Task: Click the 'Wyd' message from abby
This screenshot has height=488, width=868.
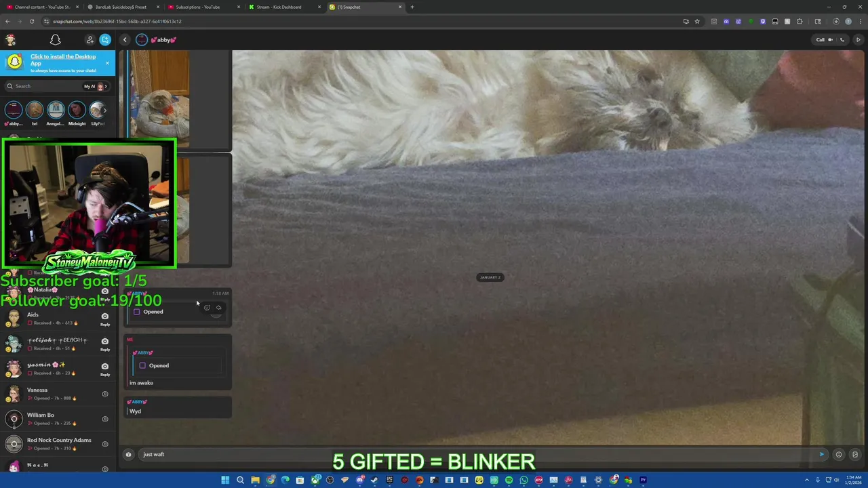Action: (x=135, y=411)
